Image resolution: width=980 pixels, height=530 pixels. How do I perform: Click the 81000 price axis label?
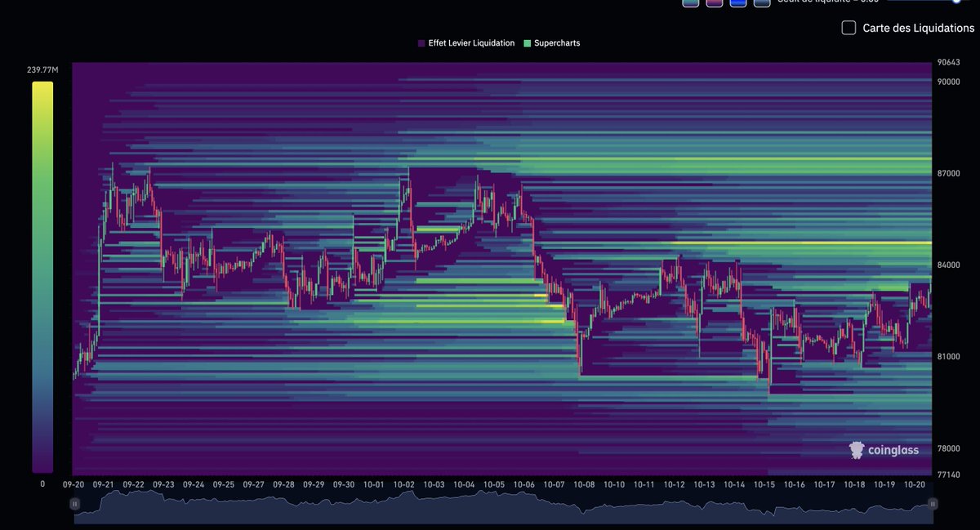(948, 357)
